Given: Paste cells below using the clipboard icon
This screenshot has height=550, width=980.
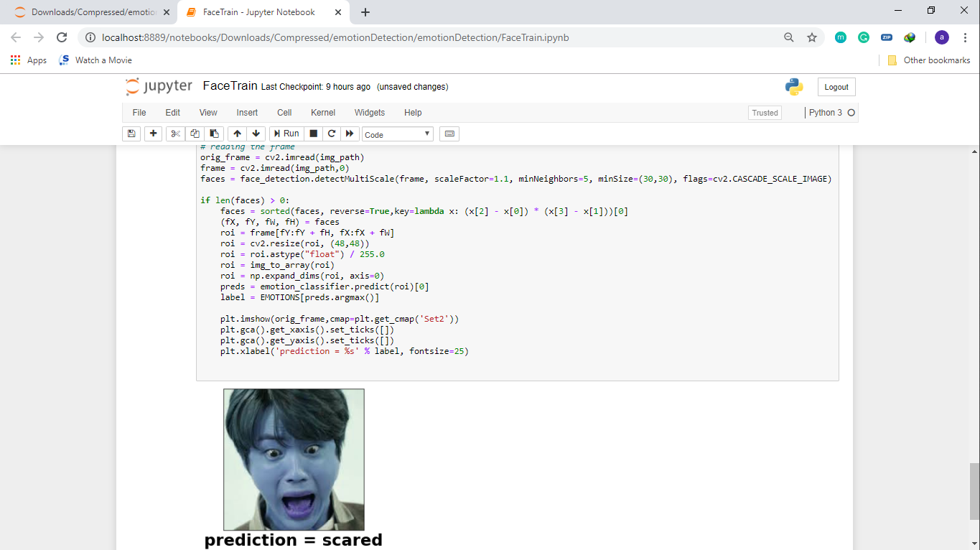Looking at the screenshot, I should coord(214,134).
